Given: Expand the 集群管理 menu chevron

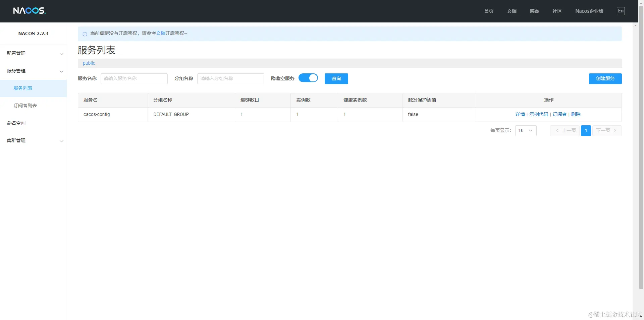Looking at the screenshot, I should [61, 141].
